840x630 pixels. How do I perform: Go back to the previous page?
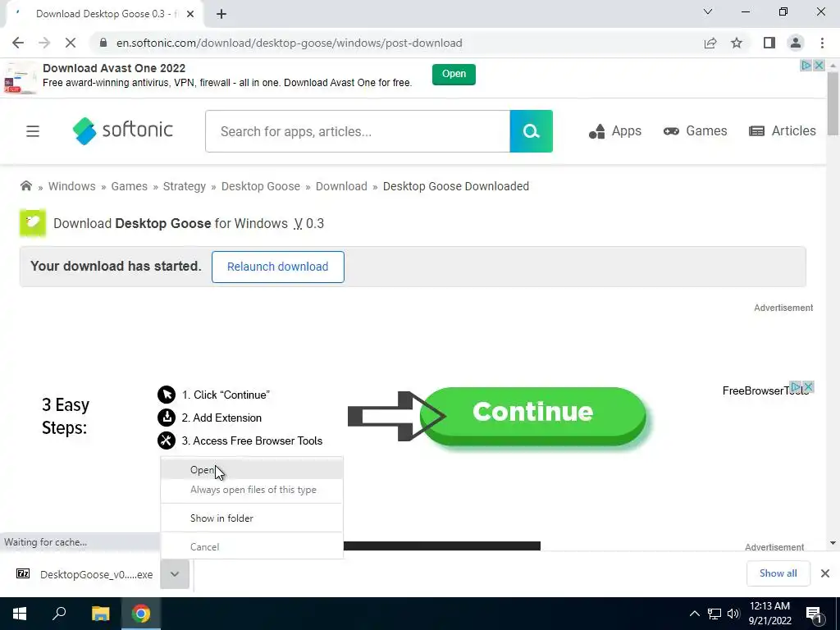[x=18, y=43]
